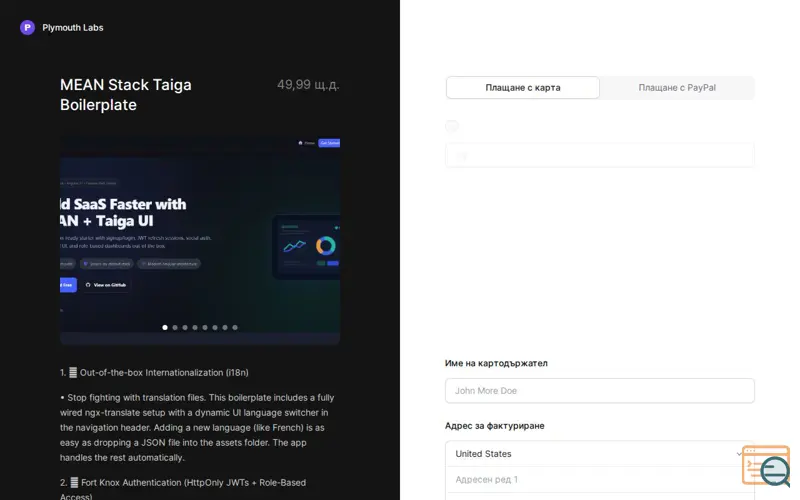Click the Адрес за фактуриране label
Screen dimensions: 800x500
tap(494, 426)
